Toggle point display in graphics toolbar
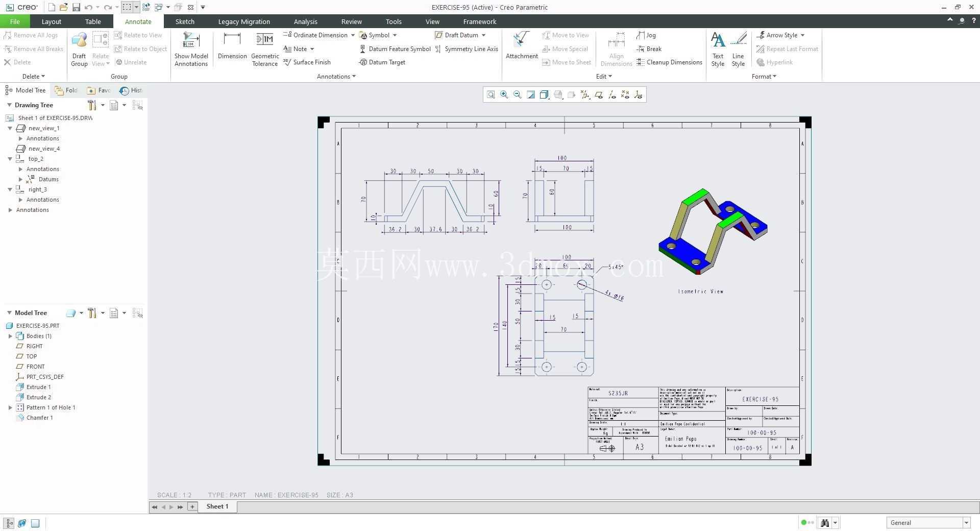The width and height of the screenshot is (980, 531). click(625, 94)
